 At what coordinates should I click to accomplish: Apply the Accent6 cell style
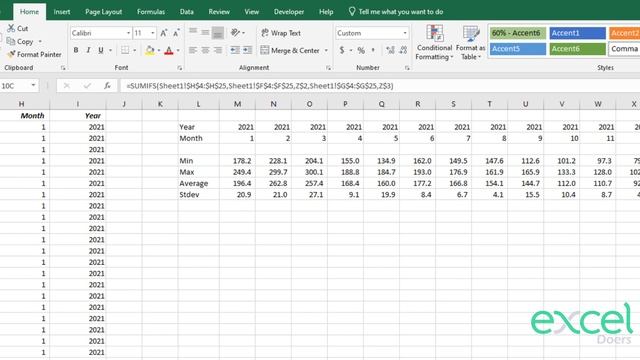pyautogui.click(x=577, y=49)
